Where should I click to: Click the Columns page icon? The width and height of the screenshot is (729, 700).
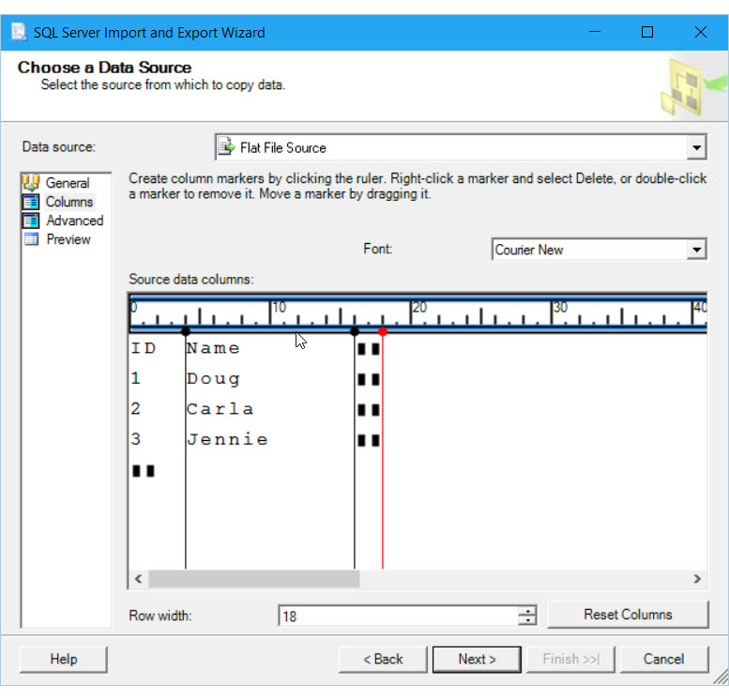31,202
